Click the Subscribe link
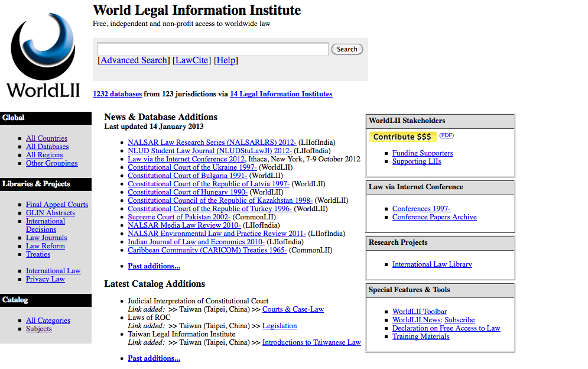588x369 pixels. tap(459, 319)
